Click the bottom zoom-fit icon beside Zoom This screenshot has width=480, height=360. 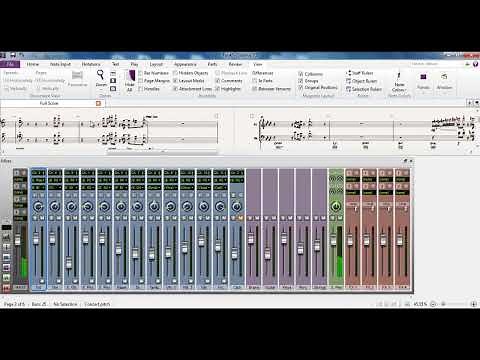click(113, 88)
